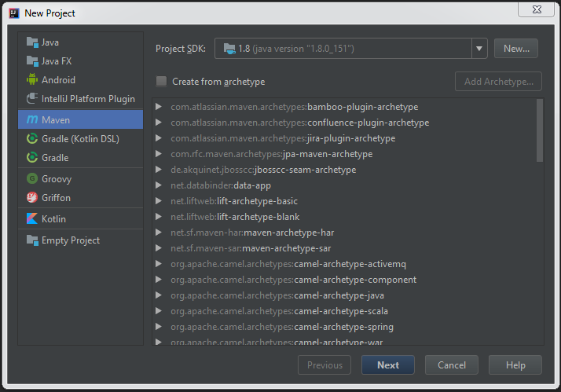561x392 pixels.
Task: Select the jira-plugin-archetype row text
Action: (283, 138)
